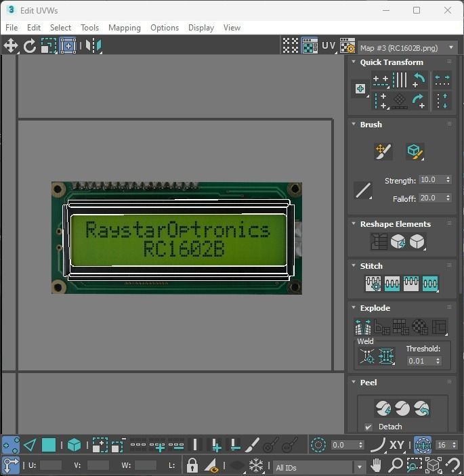The width and height of the screenshot is (464, 476).
Task: Click Straighten Selection in Reshape Elements
Action: tap(379, 242)
